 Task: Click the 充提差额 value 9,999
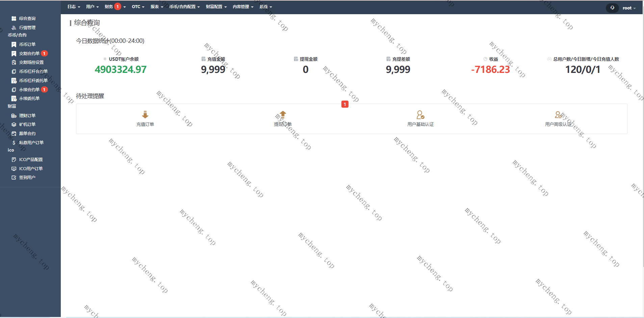point(398,70)
